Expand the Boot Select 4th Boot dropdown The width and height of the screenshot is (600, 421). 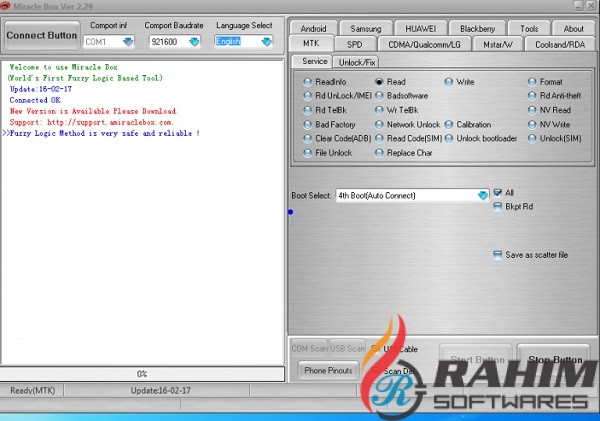tap(483, 195)
